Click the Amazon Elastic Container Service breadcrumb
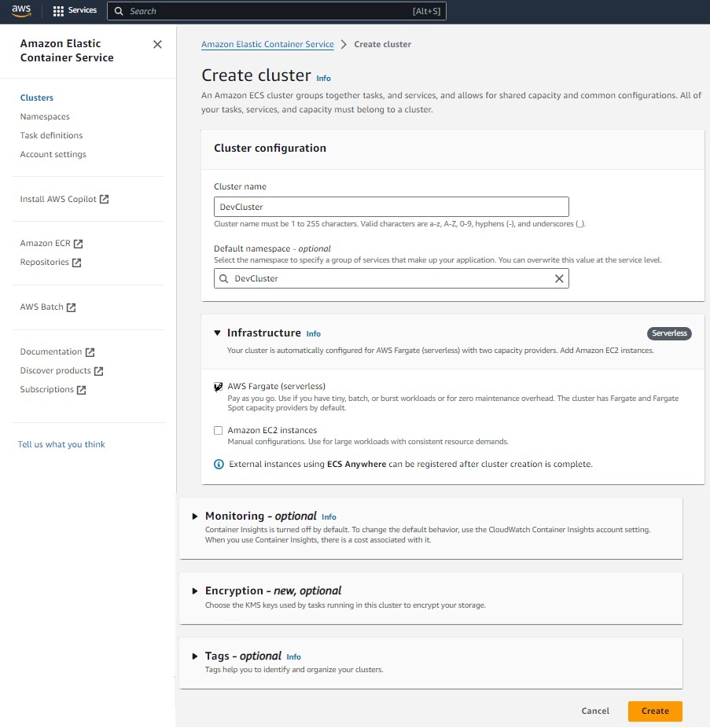This screenshot has width=710, height=728. tap(267, 44)
